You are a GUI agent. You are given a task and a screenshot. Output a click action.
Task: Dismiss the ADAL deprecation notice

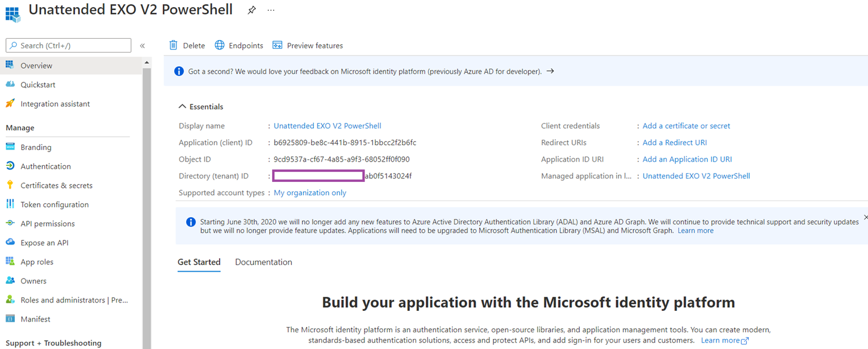coord(866,217)
